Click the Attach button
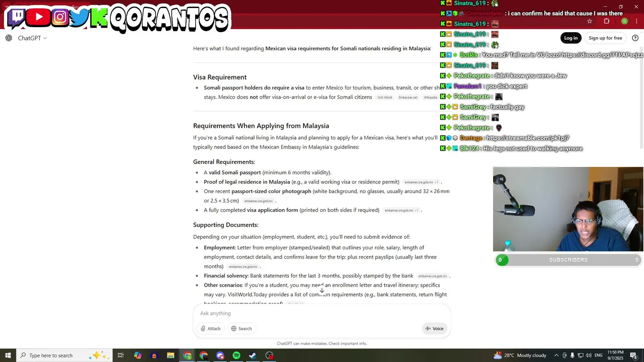 tap(210, 329)
